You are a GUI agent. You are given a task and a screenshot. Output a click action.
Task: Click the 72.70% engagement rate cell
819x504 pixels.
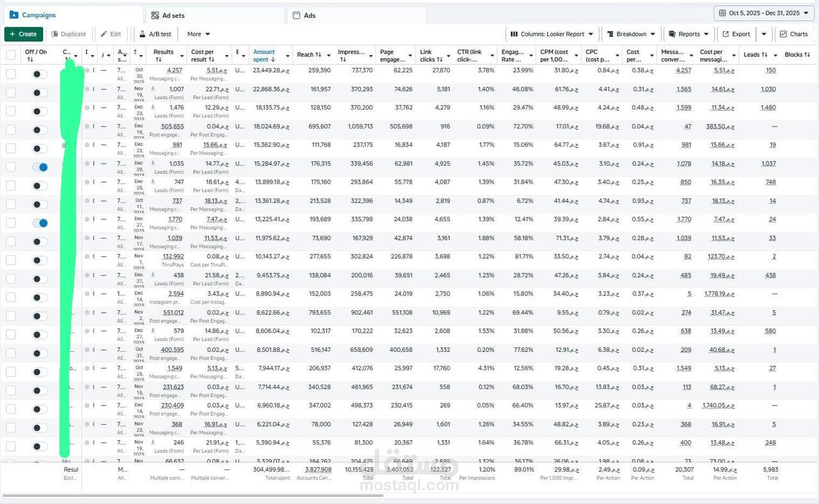tap(522, 127)
